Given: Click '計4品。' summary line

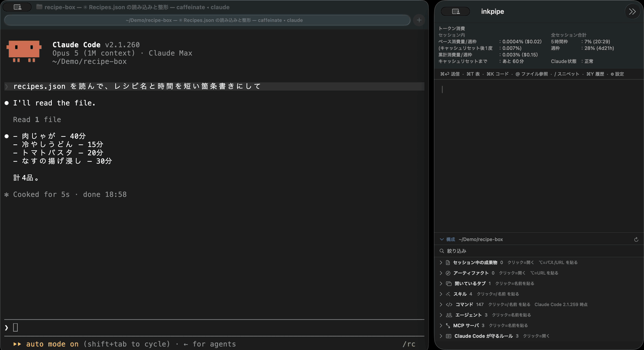Looking at the screenshot, I should (26, 178).
